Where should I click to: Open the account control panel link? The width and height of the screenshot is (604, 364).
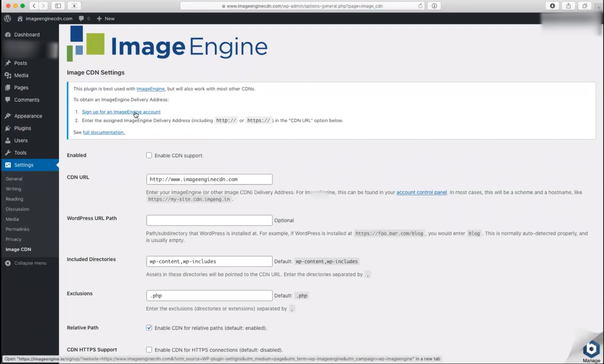[x=421, y=192]
